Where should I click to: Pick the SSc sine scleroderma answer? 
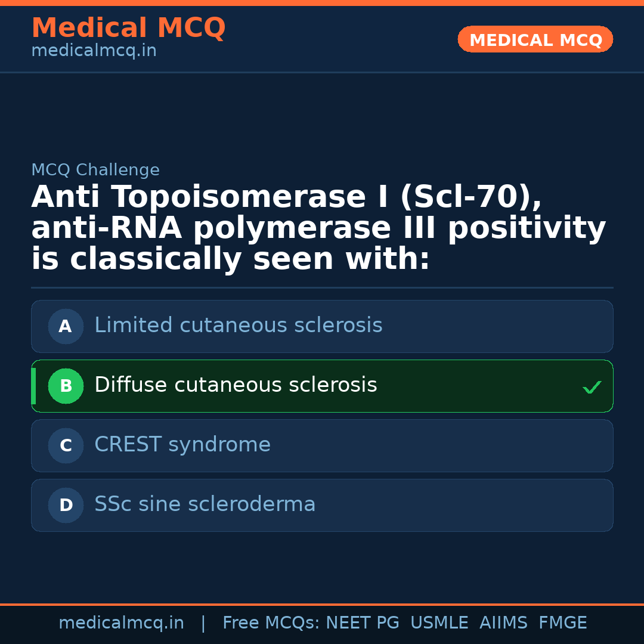coord(205,504)
